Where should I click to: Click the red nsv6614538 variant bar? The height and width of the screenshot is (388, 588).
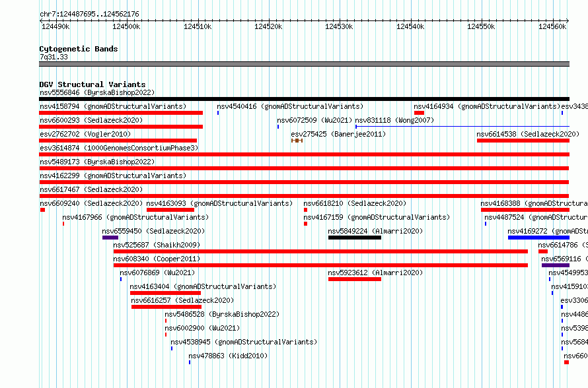pos(523,141)
